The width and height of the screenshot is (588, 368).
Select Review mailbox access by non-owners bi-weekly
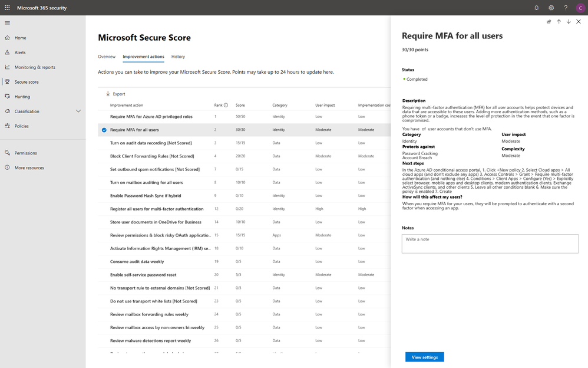tap(244, 327)
